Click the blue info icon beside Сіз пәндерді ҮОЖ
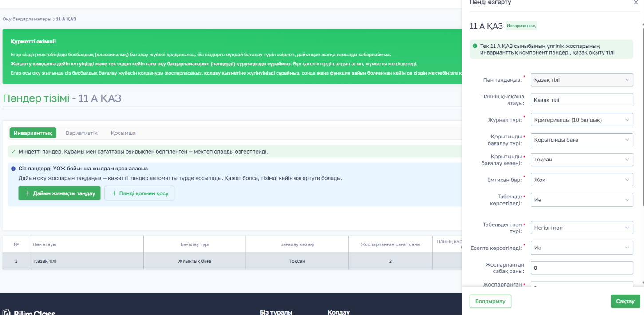The image size is (644, 315). (14, 169)
